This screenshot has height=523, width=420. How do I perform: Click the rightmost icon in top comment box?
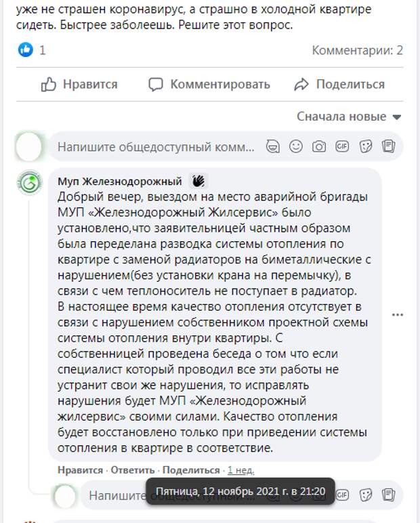coord(388,146)
